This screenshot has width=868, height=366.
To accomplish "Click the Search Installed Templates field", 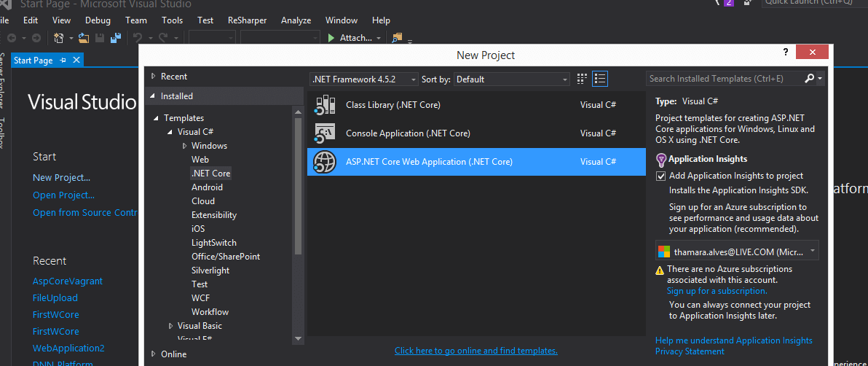I will click(x=724, y=79).
